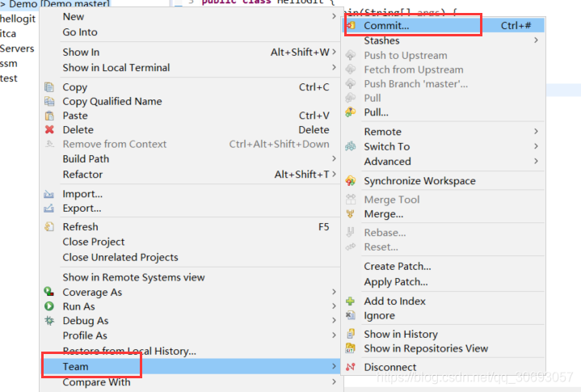Click the Copy Qualified Name icon
This screenshot has height=392, width=581.
pyautogui.click(x=49, y=101)
